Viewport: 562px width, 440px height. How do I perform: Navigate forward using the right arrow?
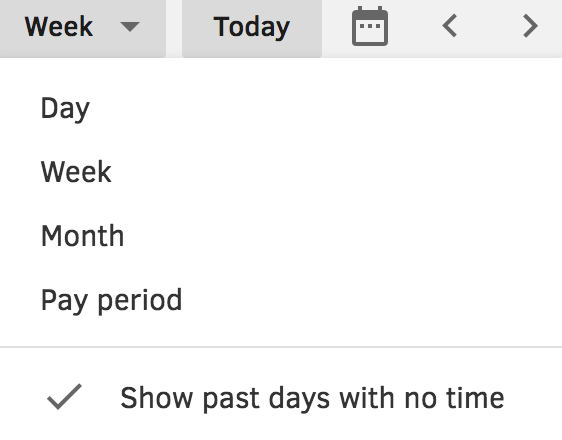(530, 26)
